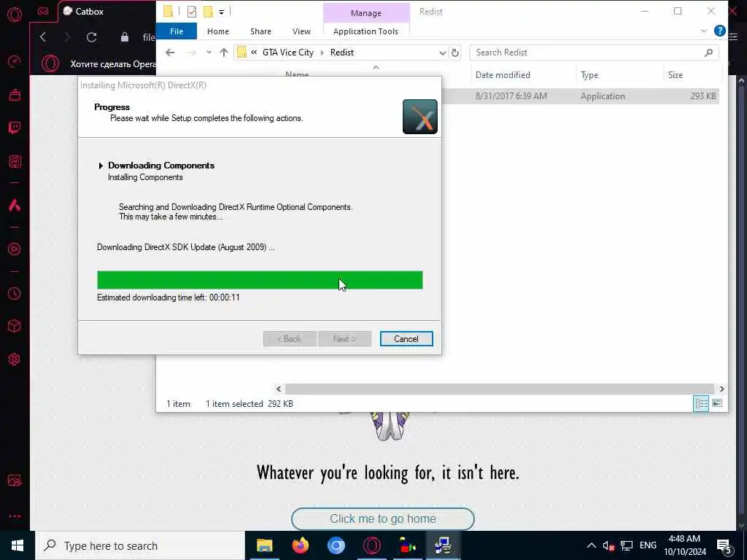Open the muted volume tray icon

[x=608, y=545]
